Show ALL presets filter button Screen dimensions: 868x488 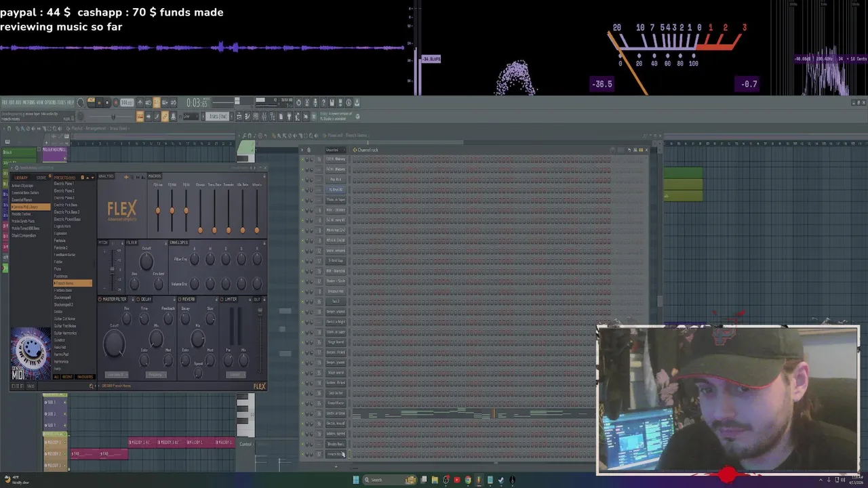(x=56, y=377)
